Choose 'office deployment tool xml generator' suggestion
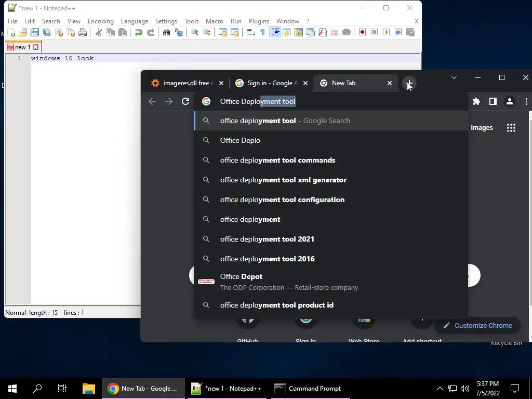 [331, 180]
